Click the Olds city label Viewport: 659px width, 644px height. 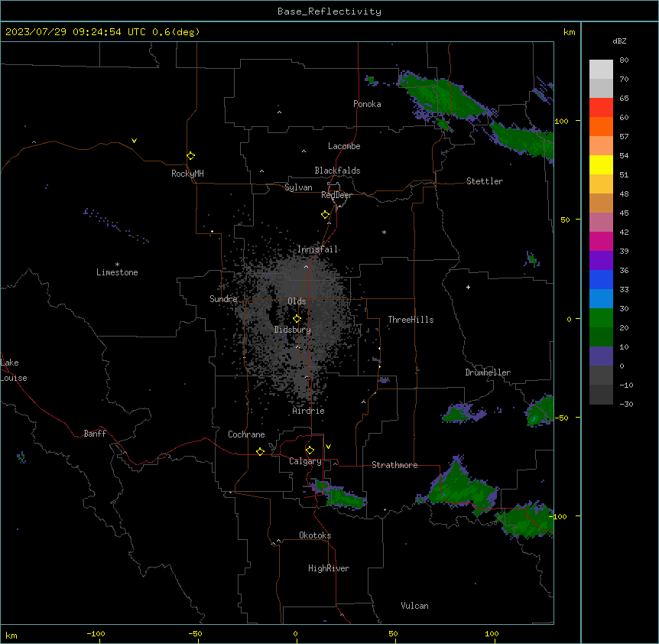click(x=297, y=301)
